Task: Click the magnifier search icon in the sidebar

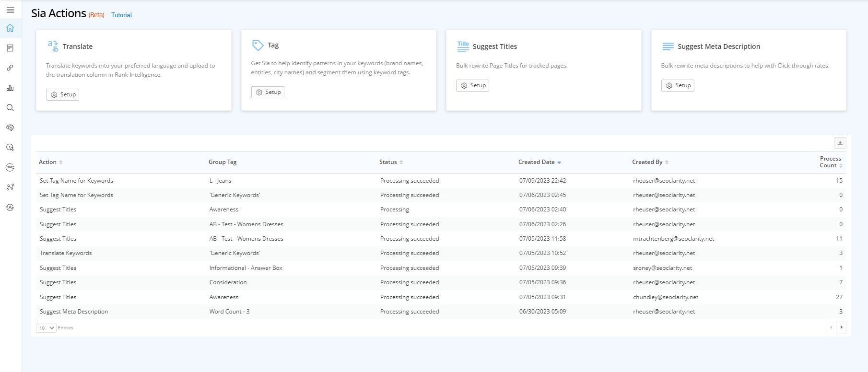Action: coord(10,108)
